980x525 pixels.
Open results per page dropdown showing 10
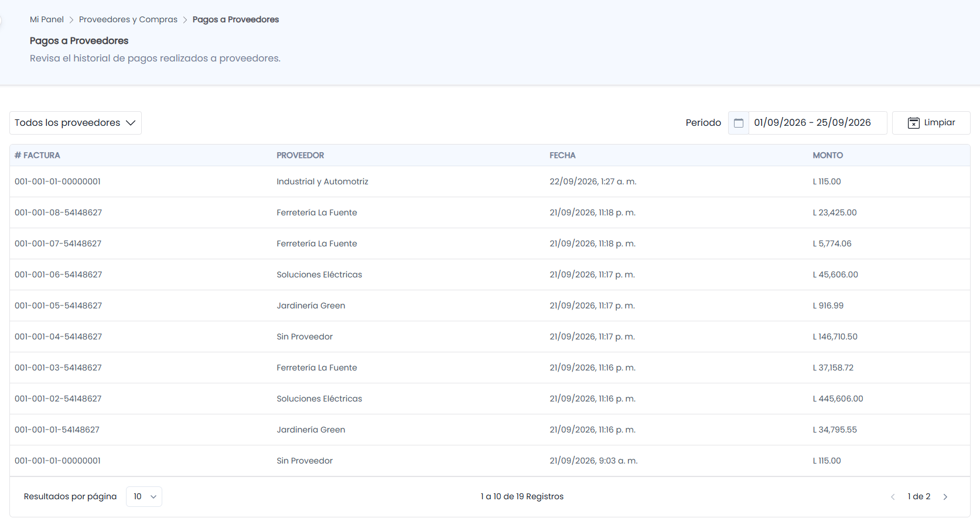[144, 497]
